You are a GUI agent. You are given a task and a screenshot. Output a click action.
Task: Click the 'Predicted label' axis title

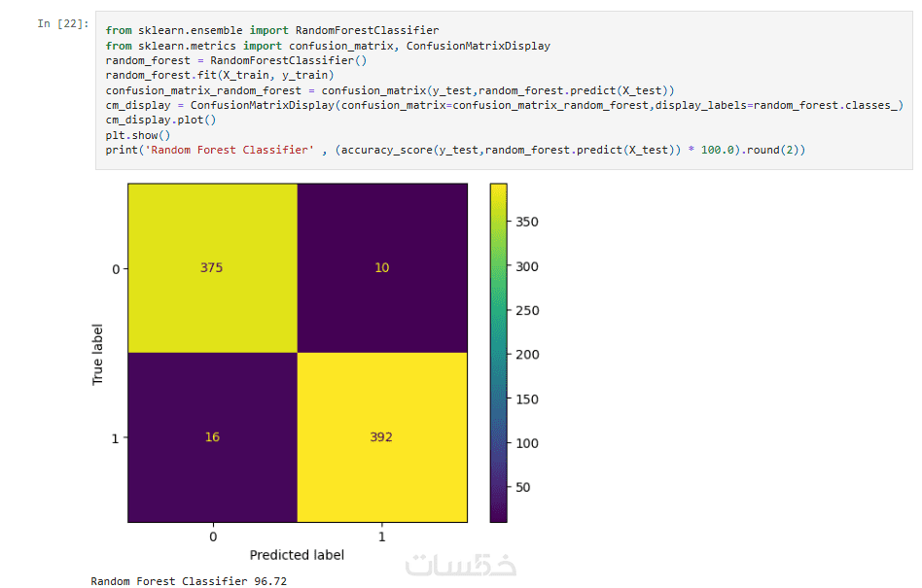[297, 555]
